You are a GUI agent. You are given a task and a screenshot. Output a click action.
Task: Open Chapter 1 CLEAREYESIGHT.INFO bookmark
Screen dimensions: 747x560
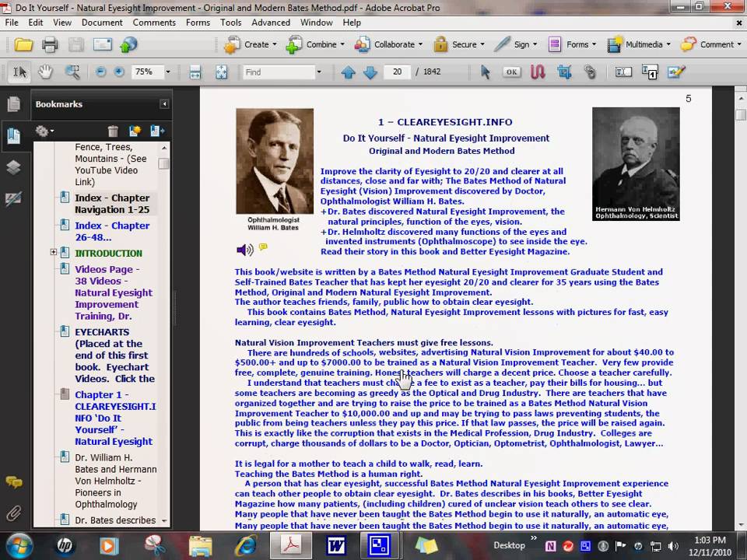[x=115, y=418]
